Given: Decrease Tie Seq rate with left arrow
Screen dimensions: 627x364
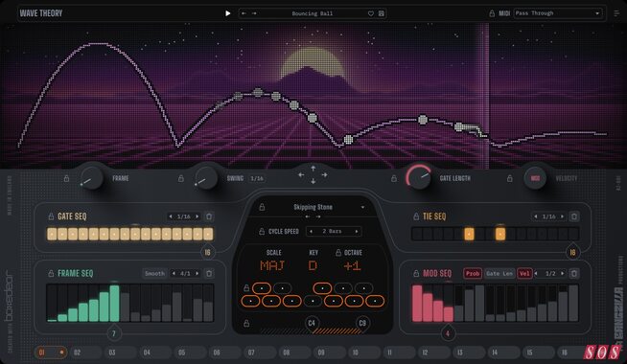Looking at the screenshot, I should [x=536, y=216].
